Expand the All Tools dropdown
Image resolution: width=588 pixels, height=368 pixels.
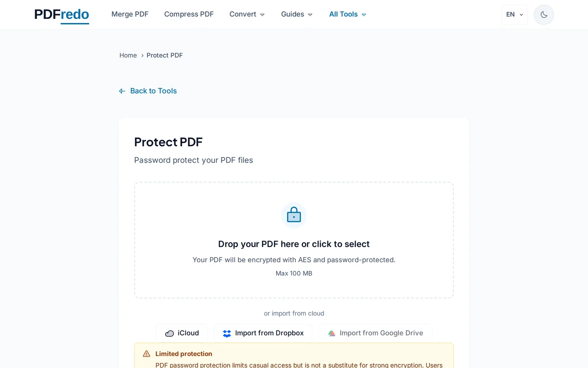coord(347,14)
